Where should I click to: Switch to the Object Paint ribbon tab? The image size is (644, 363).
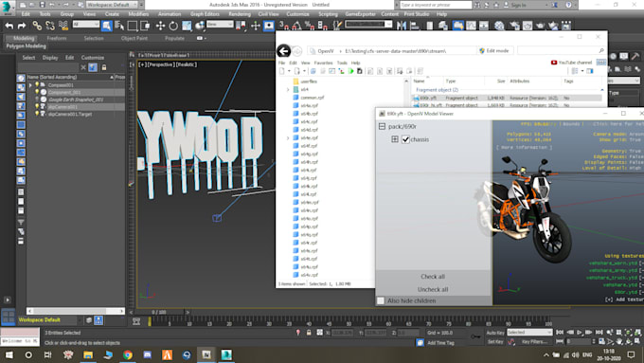point(134,38)
